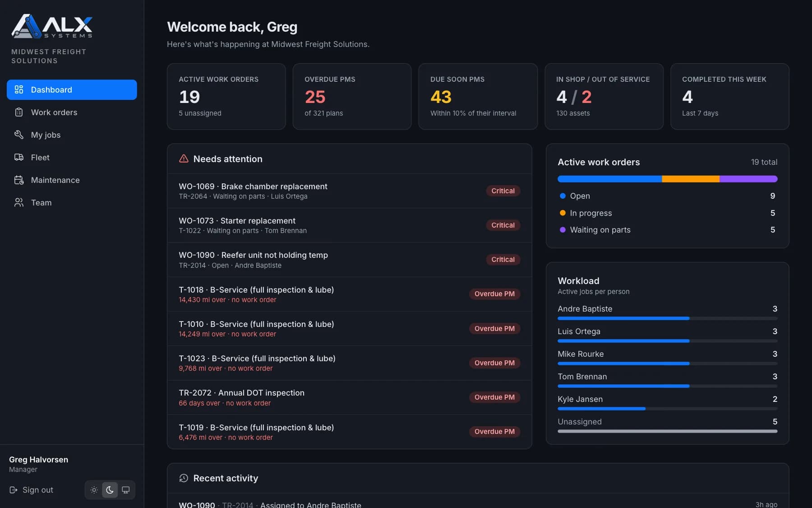Open the Team page
This screenshot has height=508, width=812.
click(x=72, y=202)
